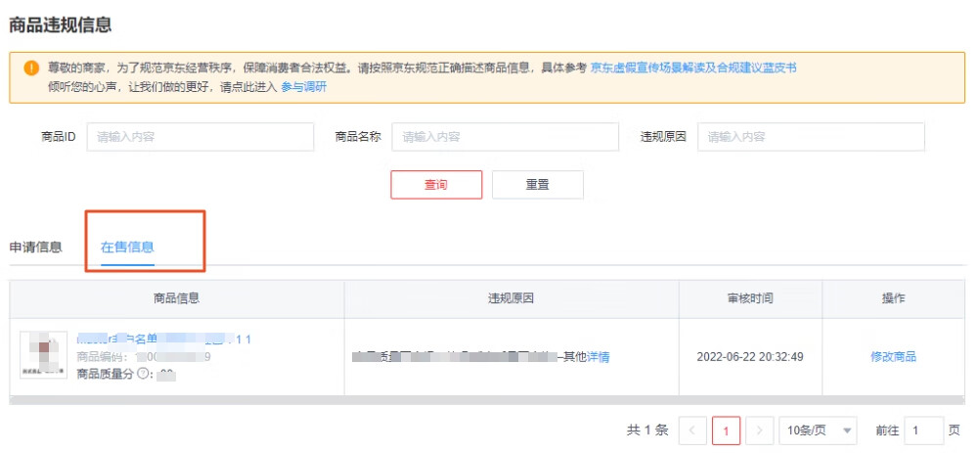The width and height of the screenshot is (980, 453).
Task: Open the 京东虚假宣传场景解读及合规建议蓝皮书 link
Action: coord(692,68)
